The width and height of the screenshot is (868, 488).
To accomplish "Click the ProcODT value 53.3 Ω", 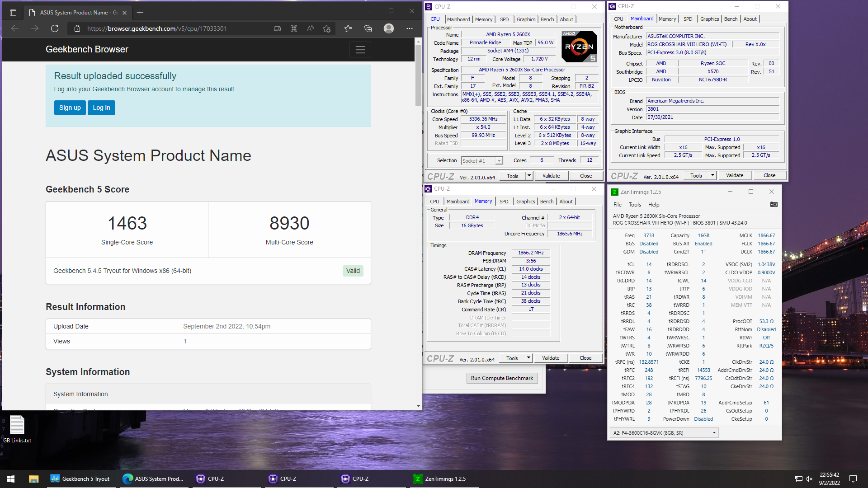I will (x=766, y=321).
